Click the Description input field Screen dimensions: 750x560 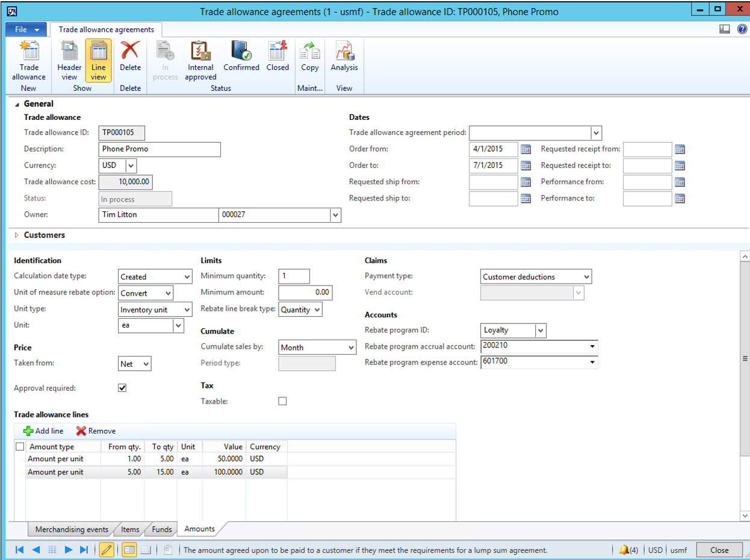[160, 149]
